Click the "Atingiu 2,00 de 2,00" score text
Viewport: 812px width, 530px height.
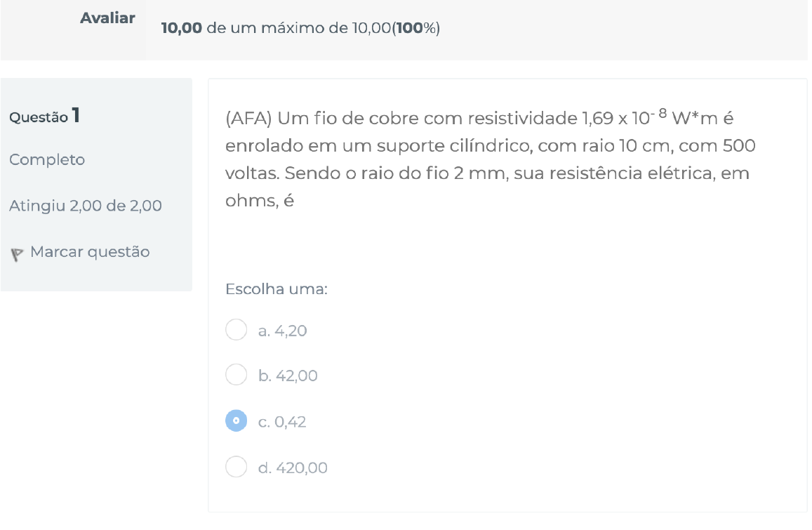point(86,206)
